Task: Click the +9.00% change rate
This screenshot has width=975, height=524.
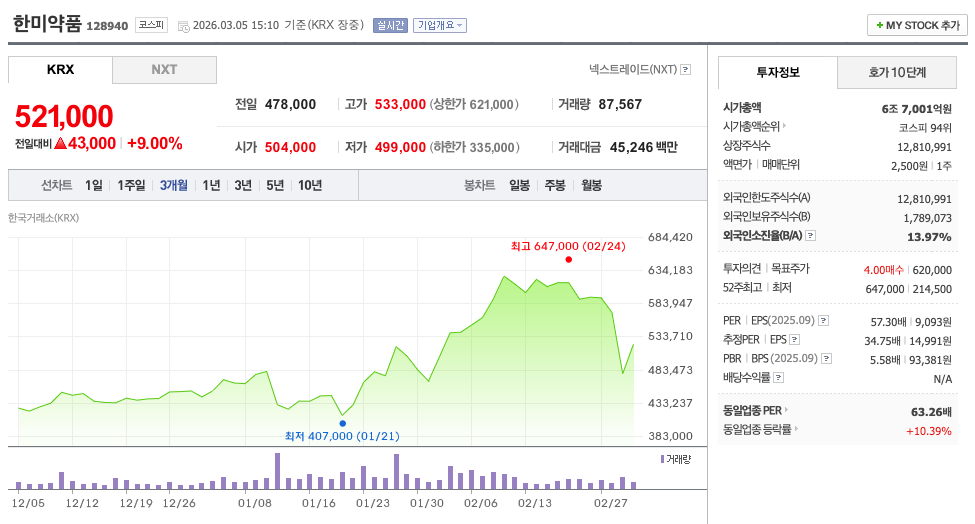Action: click(x=155, y=144)
